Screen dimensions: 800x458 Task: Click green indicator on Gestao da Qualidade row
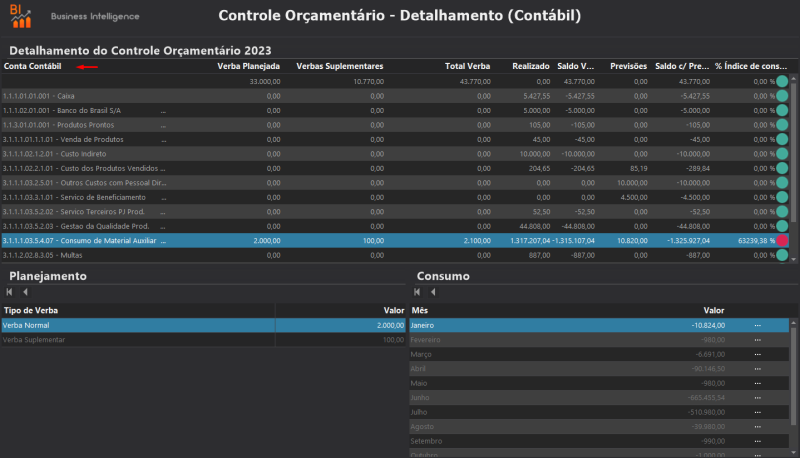[x=782, y=226]
